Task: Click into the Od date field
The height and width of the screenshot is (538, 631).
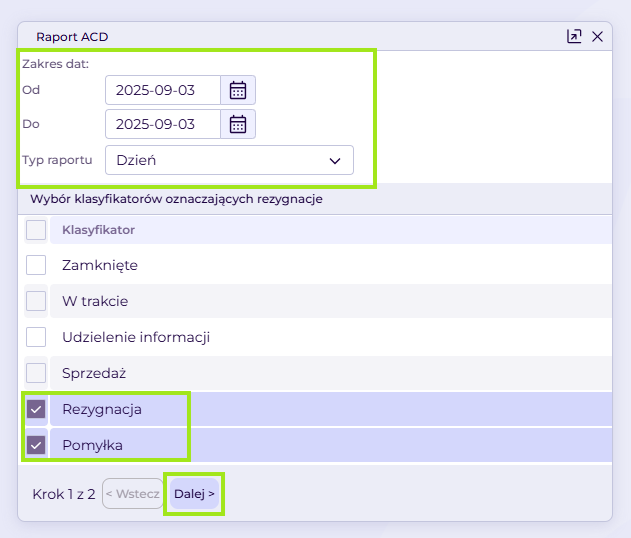Action: pos(163,90)
